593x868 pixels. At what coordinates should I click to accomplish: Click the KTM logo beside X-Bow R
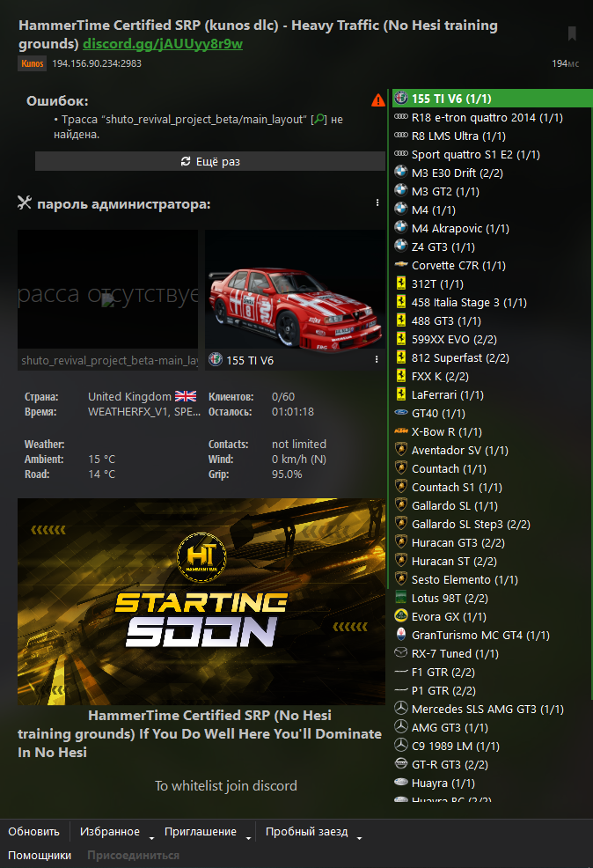coord(401,430)
